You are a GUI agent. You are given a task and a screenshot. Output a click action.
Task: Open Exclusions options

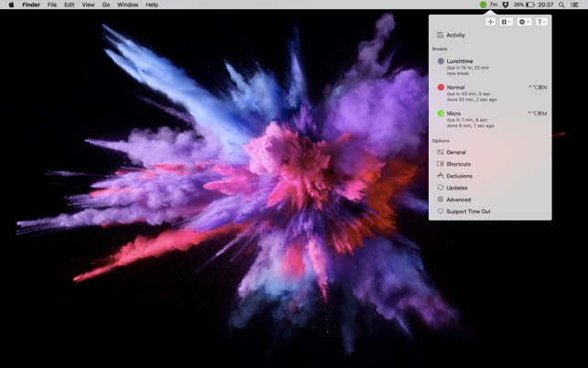pos(459,176)
